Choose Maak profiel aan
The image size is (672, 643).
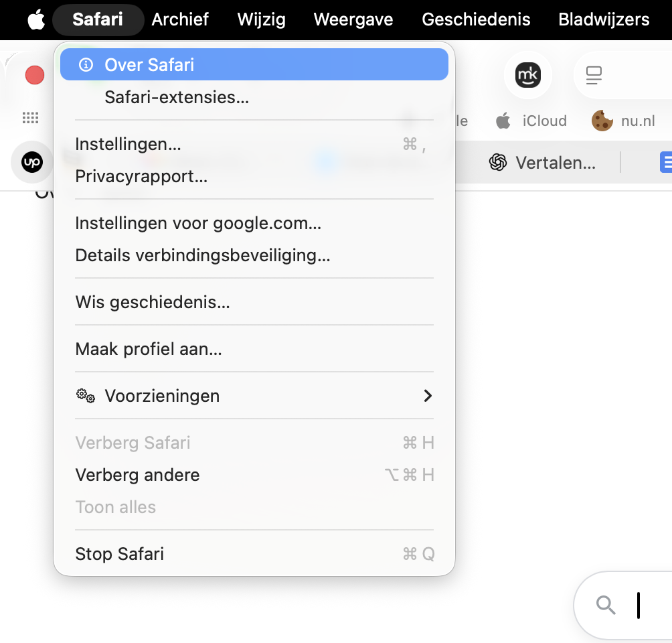[150, 349]
